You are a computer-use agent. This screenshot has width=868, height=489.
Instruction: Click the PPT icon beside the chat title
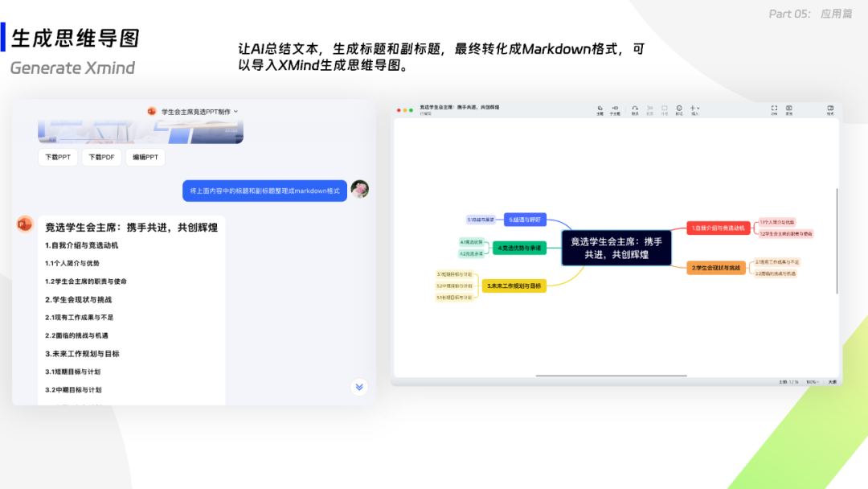pos(152,111)
